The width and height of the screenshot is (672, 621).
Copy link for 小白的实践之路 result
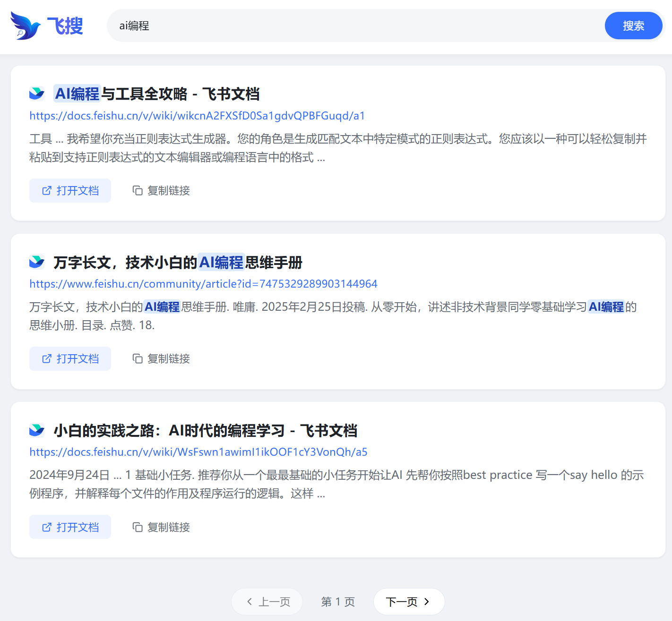coord(161,527)
